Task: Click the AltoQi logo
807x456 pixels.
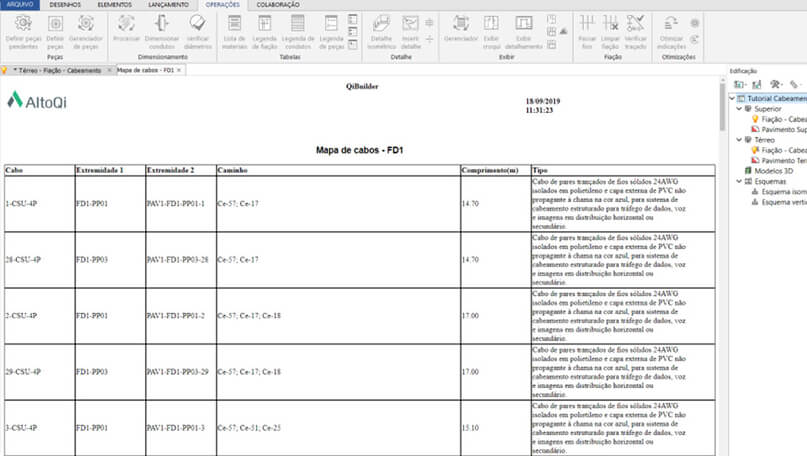Action: (37, 100)
